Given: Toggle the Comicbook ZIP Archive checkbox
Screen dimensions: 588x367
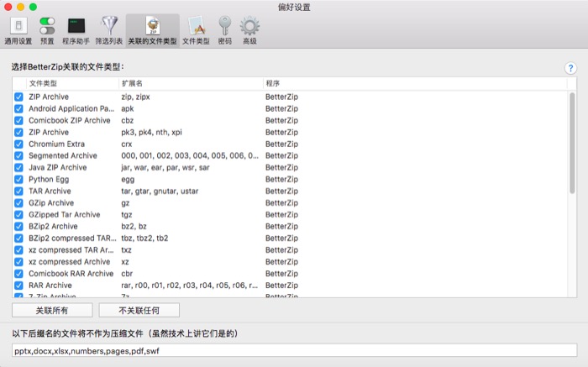Looking at the screenshot, I should [x=18, y=121].
